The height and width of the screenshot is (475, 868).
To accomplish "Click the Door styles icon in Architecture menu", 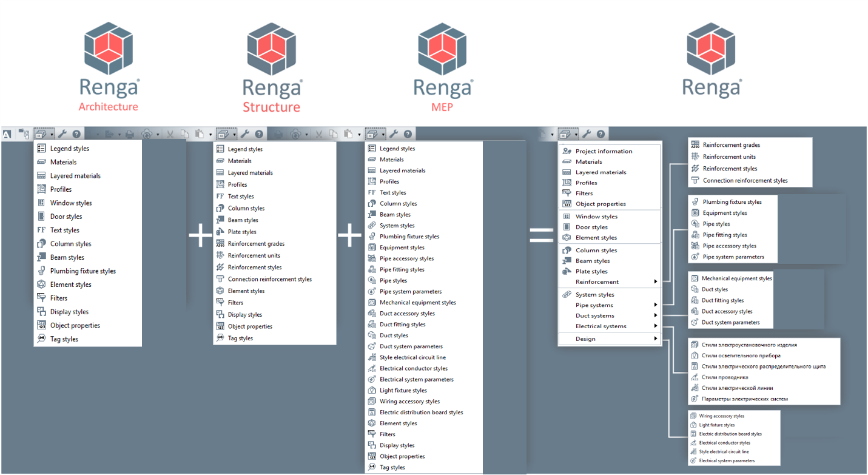I will coord(41,217).
